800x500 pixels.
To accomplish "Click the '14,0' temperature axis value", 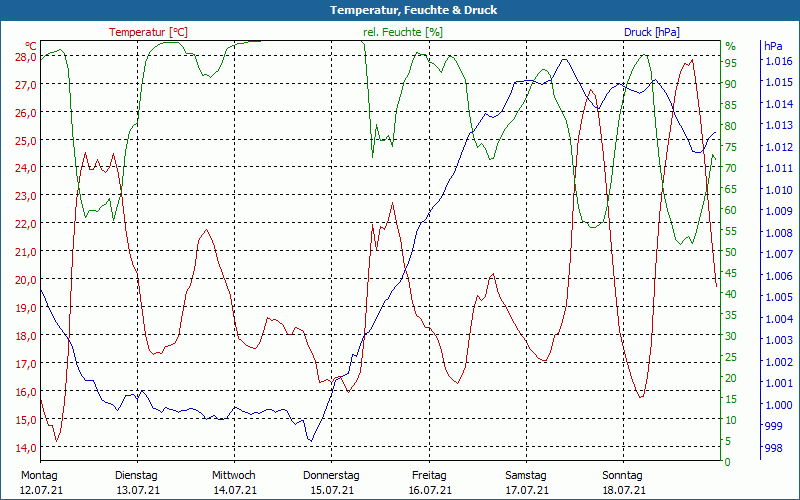I will (x=25, y=447).
